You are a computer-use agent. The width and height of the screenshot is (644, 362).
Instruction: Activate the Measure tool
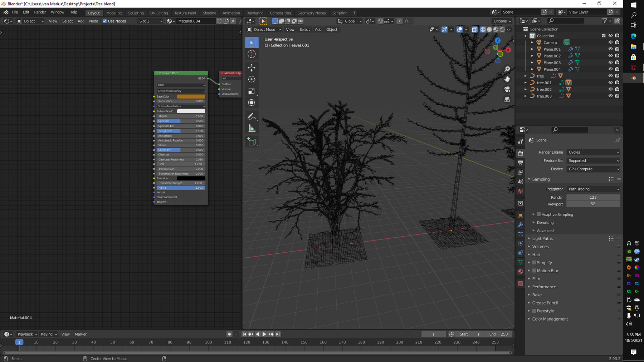[252, 128]
